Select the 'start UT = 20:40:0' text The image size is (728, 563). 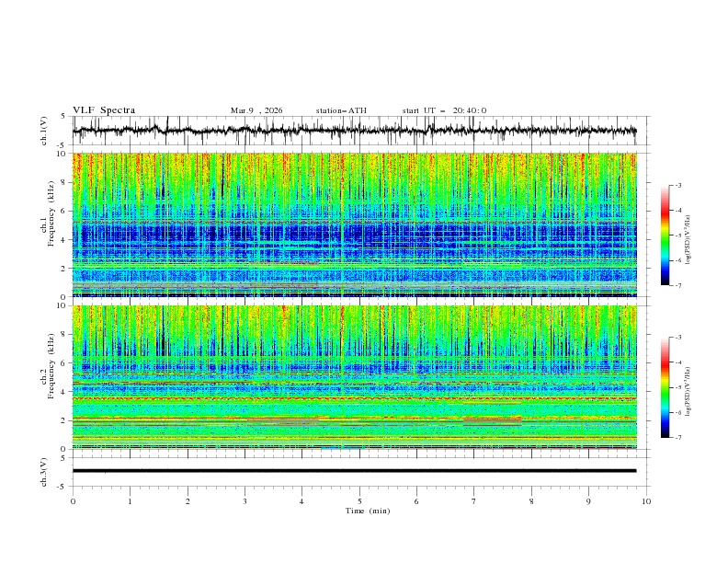pos(444,110)
